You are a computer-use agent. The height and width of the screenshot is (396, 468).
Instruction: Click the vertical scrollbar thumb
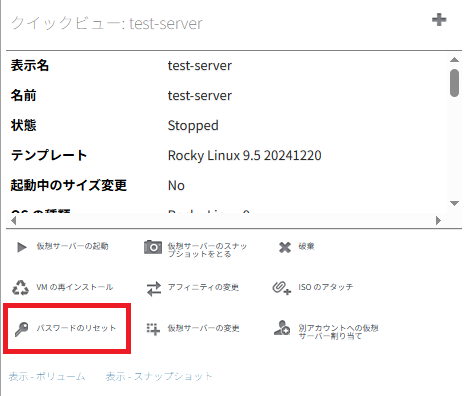[x=454, y=83]
